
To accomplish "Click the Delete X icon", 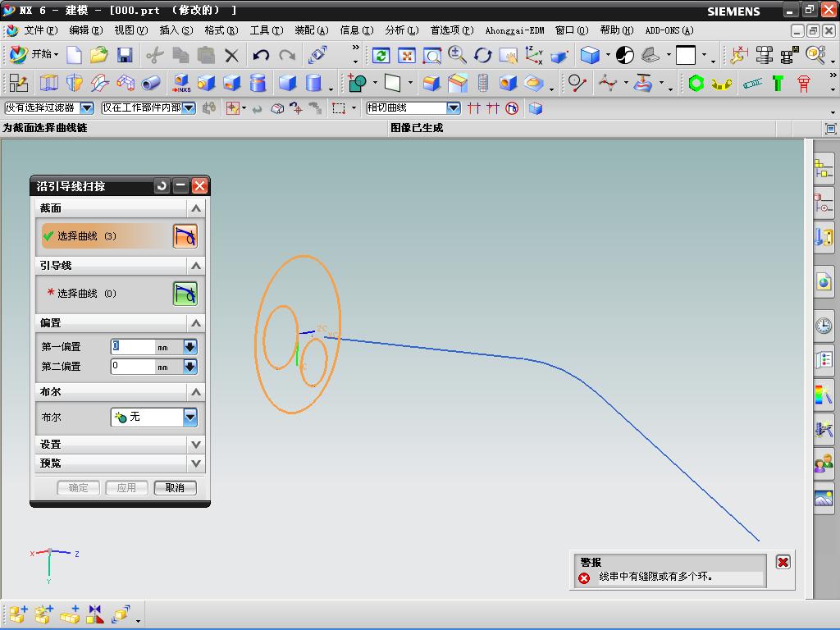I will pos(231,55).
